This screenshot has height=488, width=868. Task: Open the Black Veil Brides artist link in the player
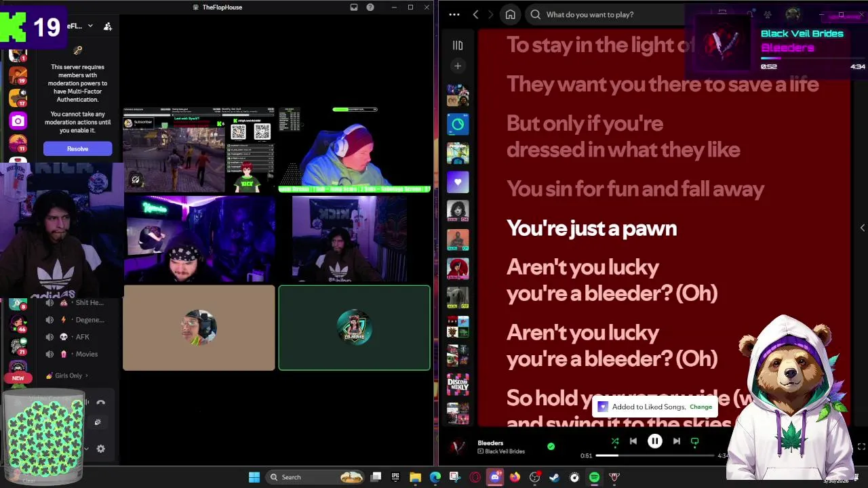505,451
